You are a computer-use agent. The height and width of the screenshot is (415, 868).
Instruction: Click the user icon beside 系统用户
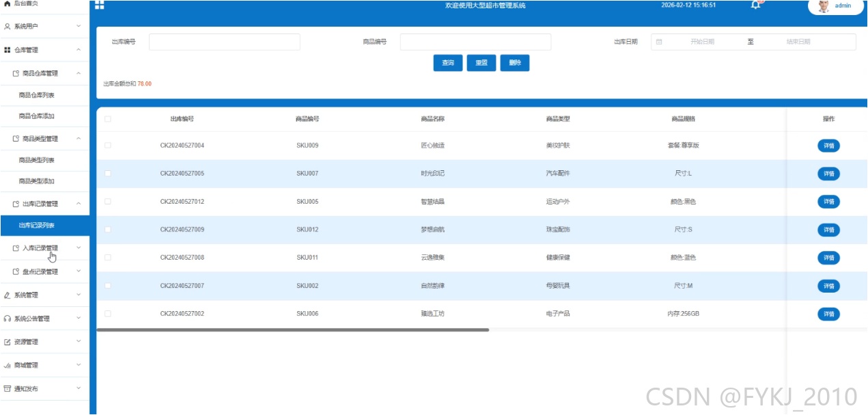click(x=8, y=26)
